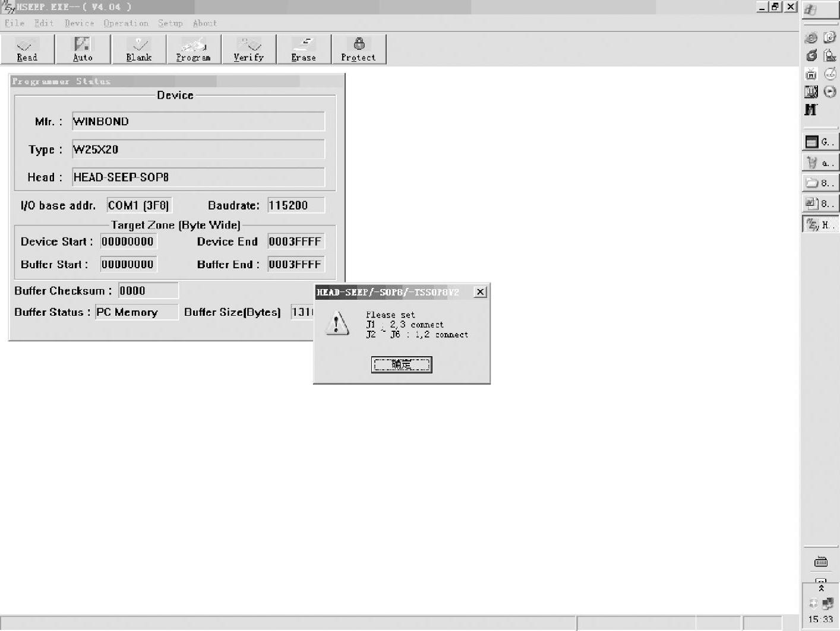Click the I/O base addr COM1 (3F8) field

140,205
